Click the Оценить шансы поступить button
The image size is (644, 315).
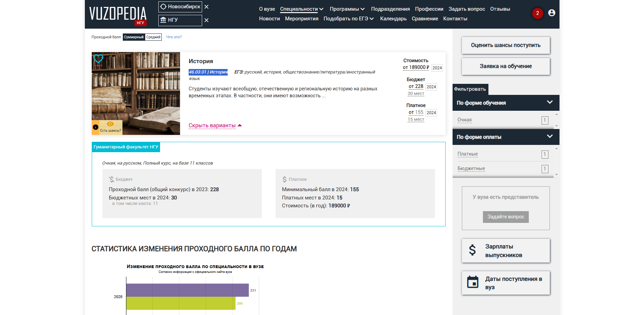point(506,45)
